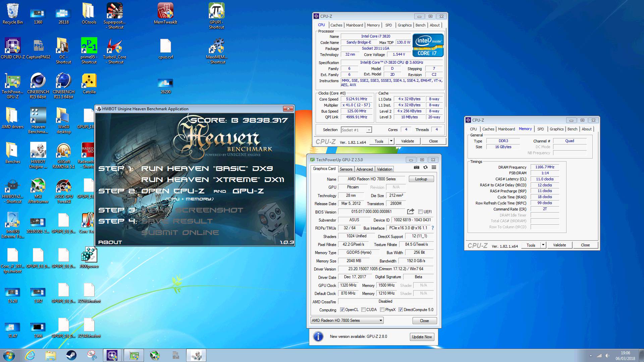
Task: Open the Bench tab in CPU-Z Memory window
Action: (x=572, y=129)
